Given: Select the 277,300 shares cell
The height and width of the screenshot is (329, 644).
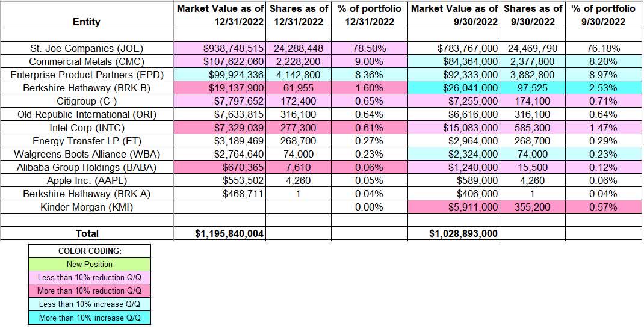Looking at the screenshot, I should coord(298,128).
